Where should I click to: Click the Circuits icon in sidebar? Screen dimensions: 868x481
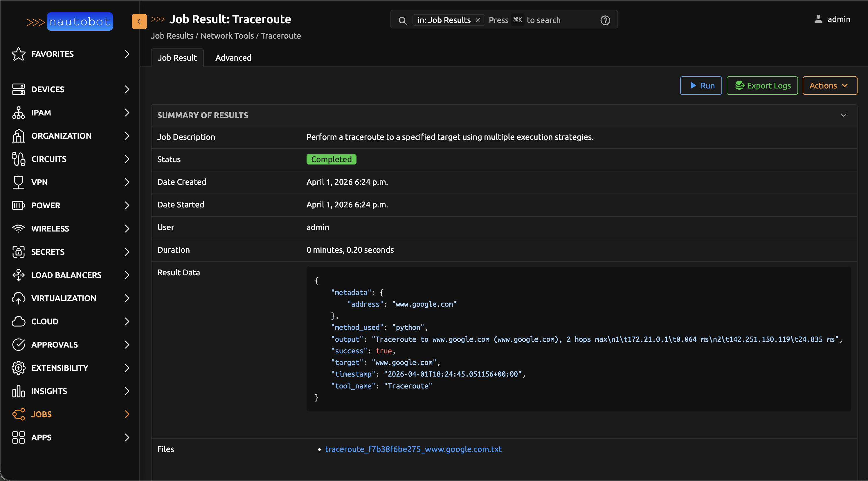pos(18,159)
